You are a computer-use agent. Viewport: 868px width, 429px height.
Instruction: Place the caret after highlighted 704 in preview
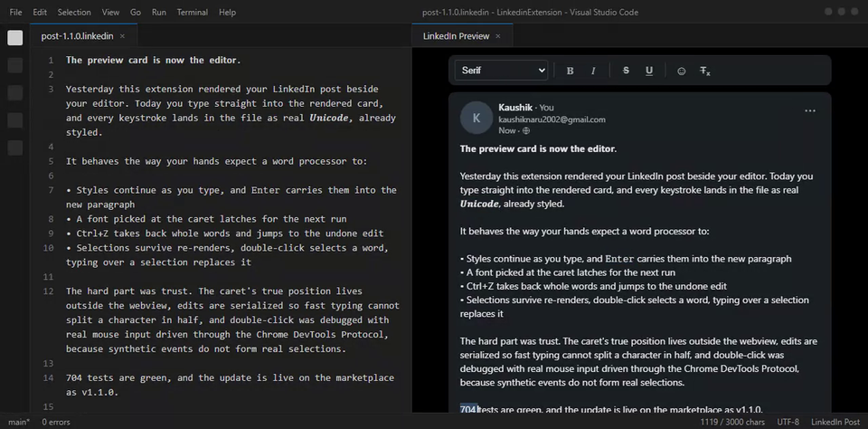(x=478, y=410)
